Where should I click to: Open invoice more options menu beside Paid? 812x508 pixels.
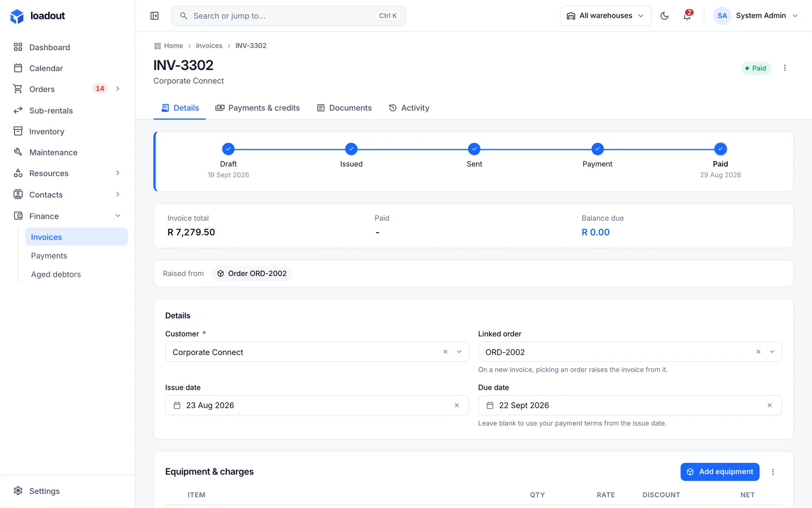click(785, 68)
